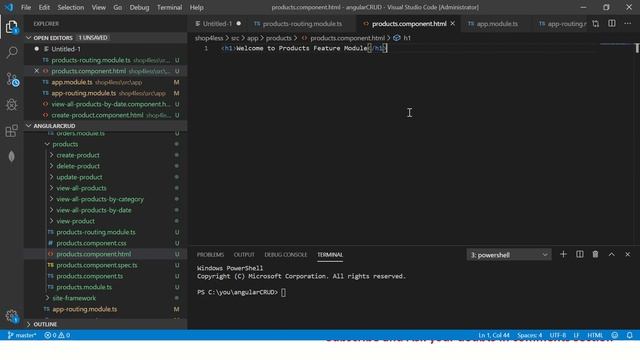640x360 pixels.
Task: Click the Ln 1, Col 44 status item
Action: point(494,335)
